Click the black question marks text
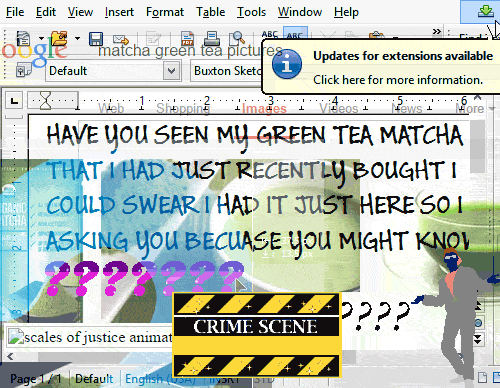 [x=375, y=315]
